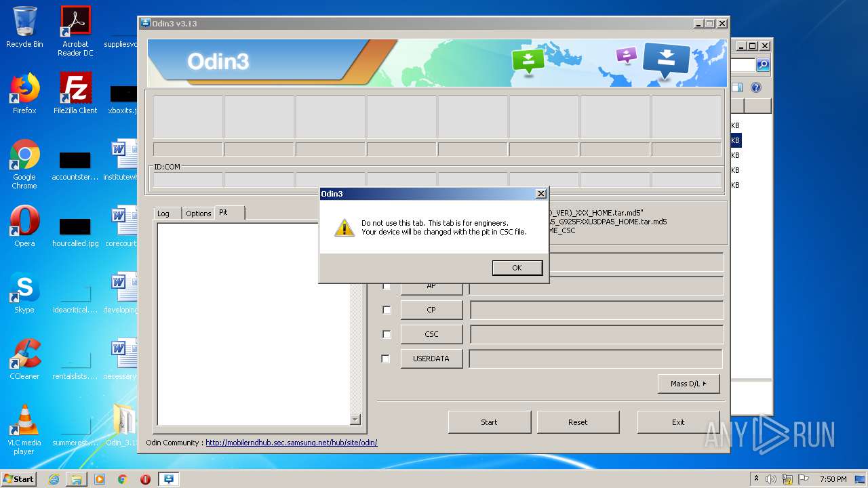Open the accountster file on desktop

point(75,165)
